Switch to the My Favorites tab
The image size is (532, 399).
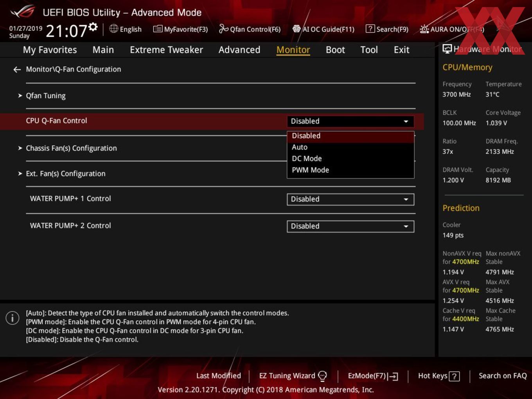pos(50,50)
